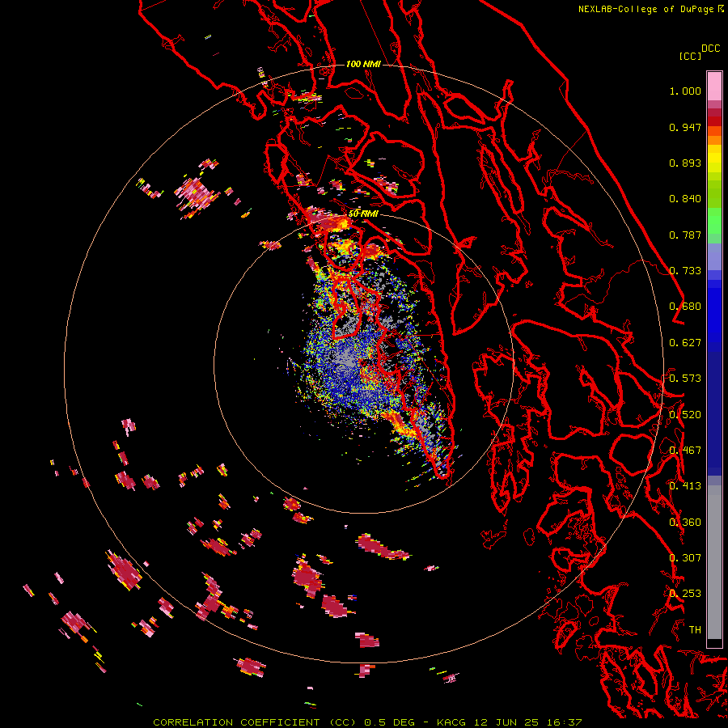Click the CORRELATION COEFFICIENT caption at bottom
The width and height of the screenshot is (728, 728).
(367, 722)
